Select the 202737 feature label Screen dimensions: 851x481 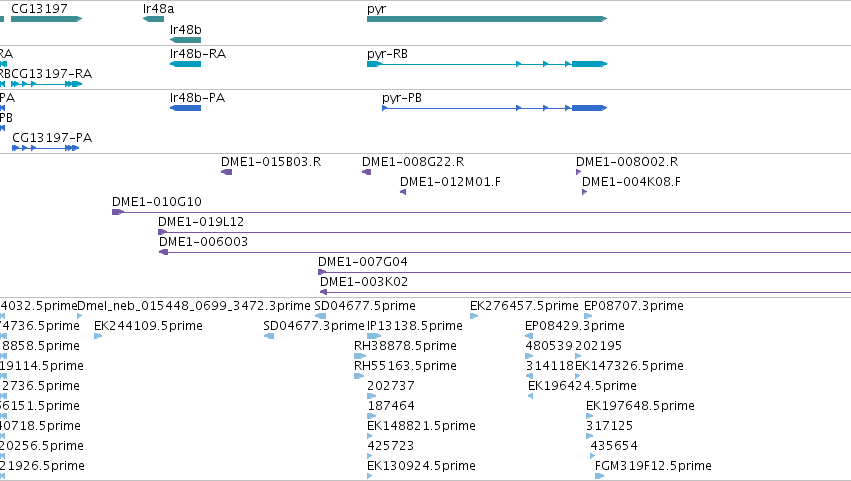(x=391, y=387)
